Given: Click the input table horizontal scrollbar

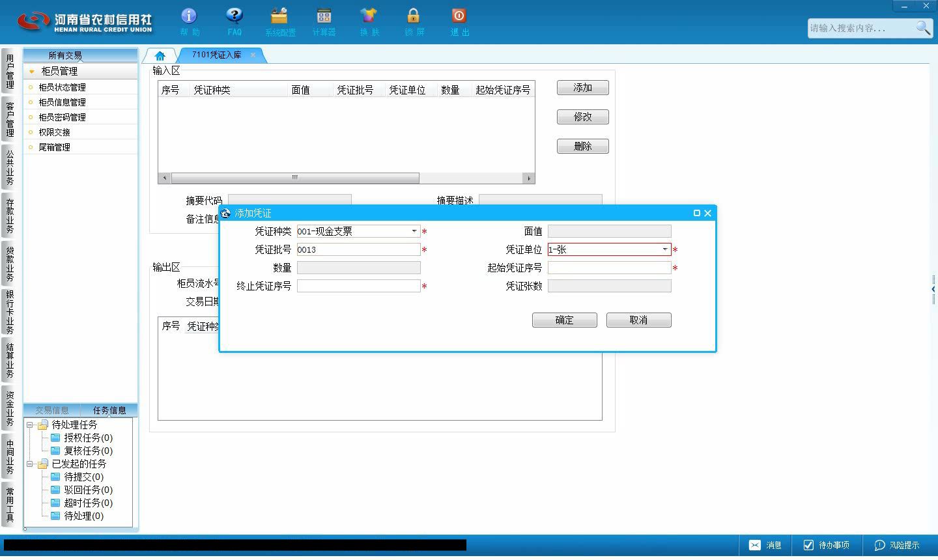Looking at the screenshot, I should pyautogui.click(x=295, y=178).
